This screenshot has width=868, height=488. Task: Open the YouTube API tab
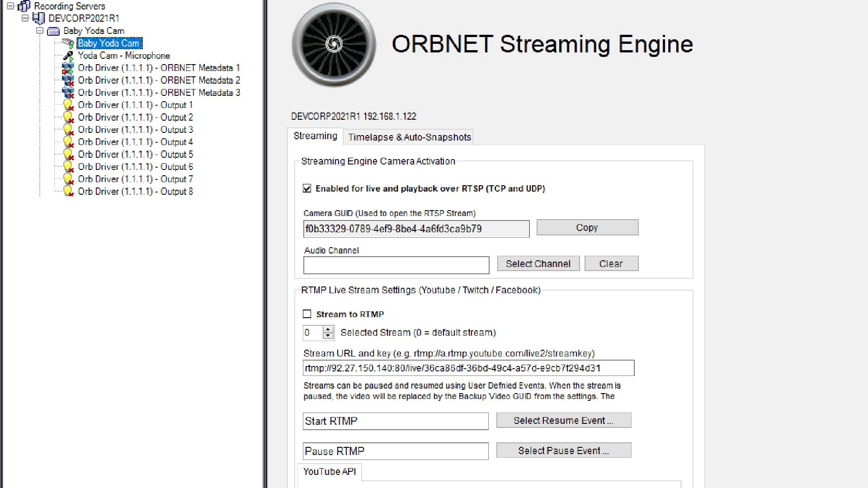tap(330, 472)
